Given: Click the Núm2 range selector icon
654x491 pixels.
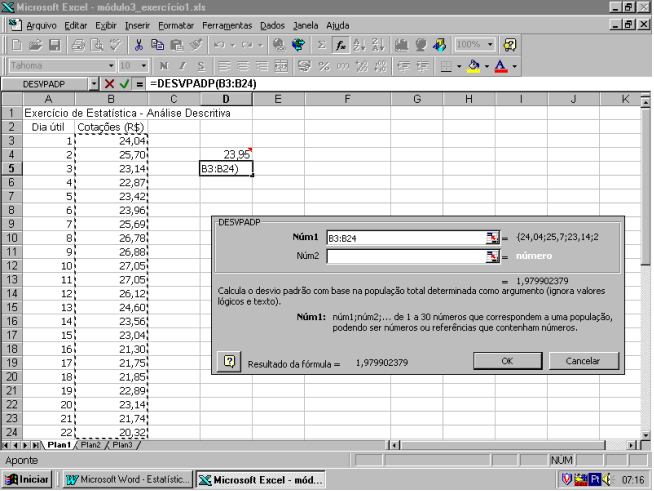Looking at the screenshot, I should click(491, 257).
